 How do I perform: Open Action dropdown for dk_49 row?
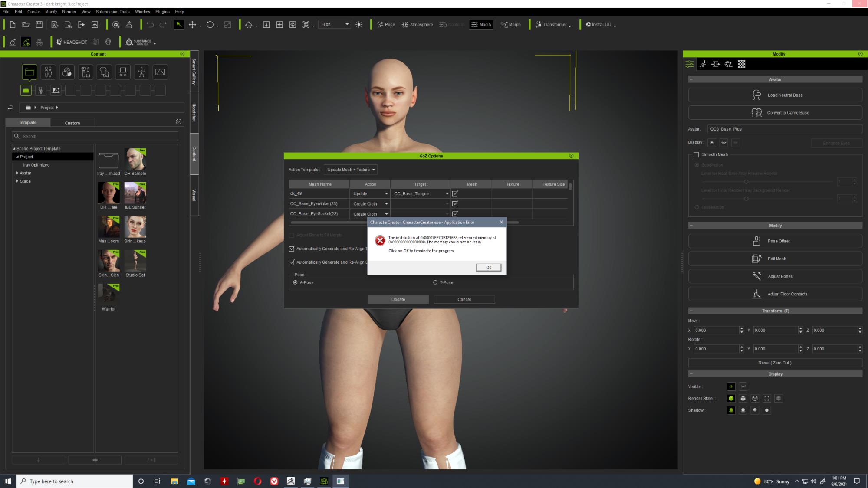370,193
